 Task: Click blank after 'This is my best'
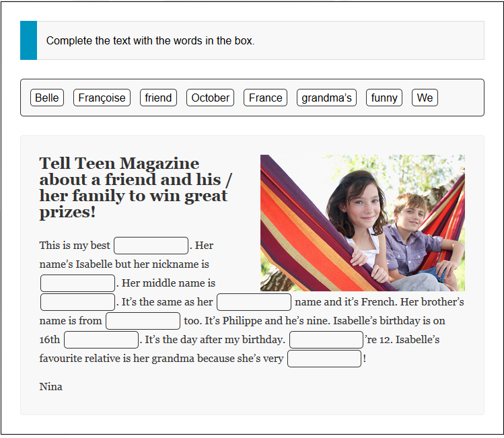(x=151, y=246)
